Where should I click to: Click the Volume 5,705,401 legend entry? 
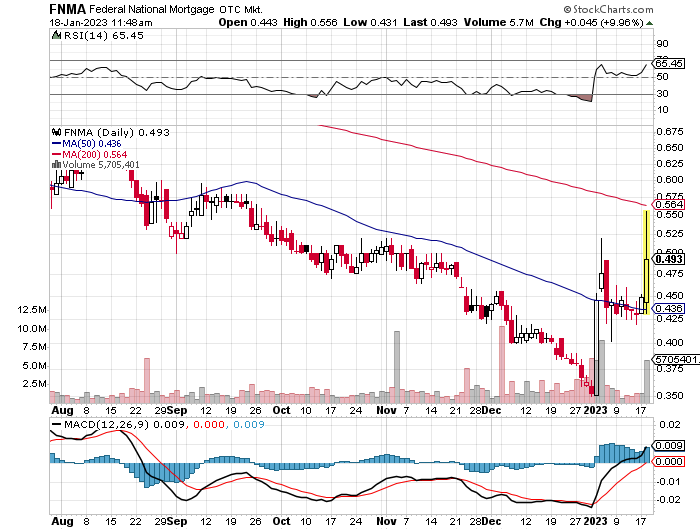coord(101,165)
